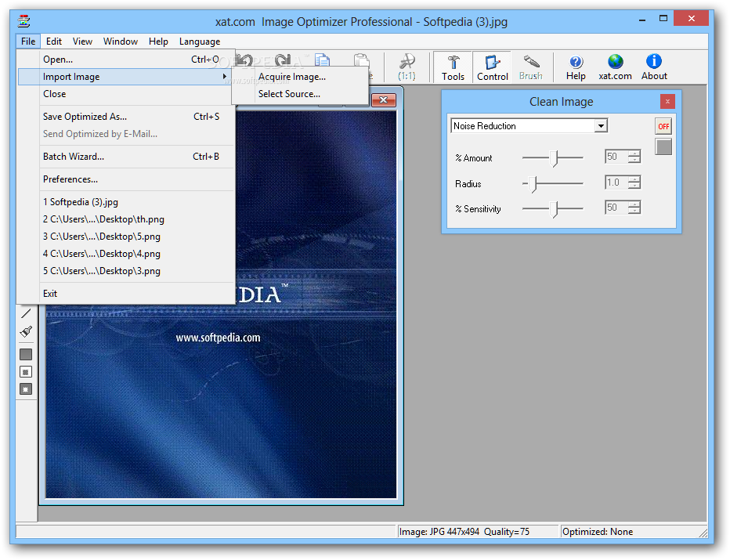Open the Tools panel button
The image size is (730, 560).
click(453, 67)
